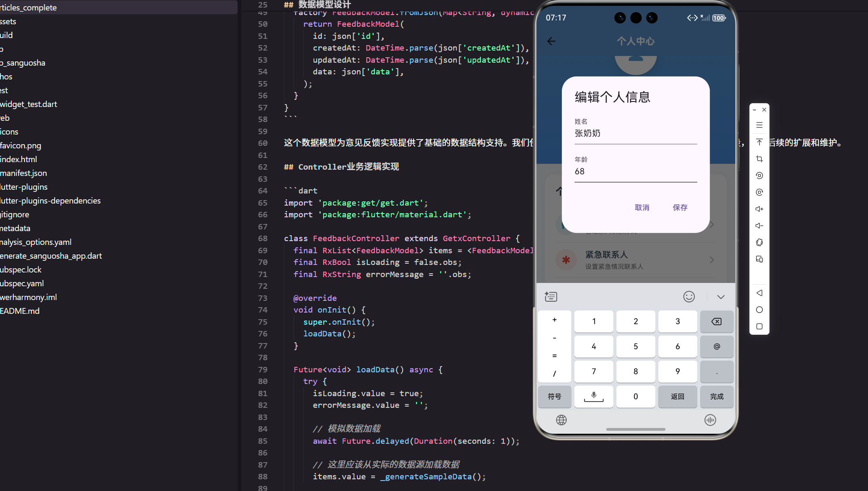Increase phone volume from the mirror toolbar
Screen dimensions: 868x491
pos(759,209)
